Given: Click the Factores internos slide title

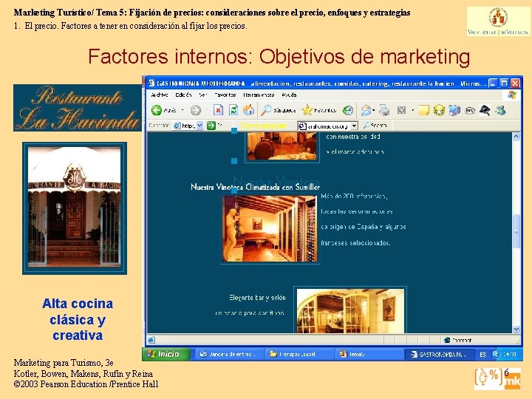Looking at the screenshot, I should click(x=279, y=56).
